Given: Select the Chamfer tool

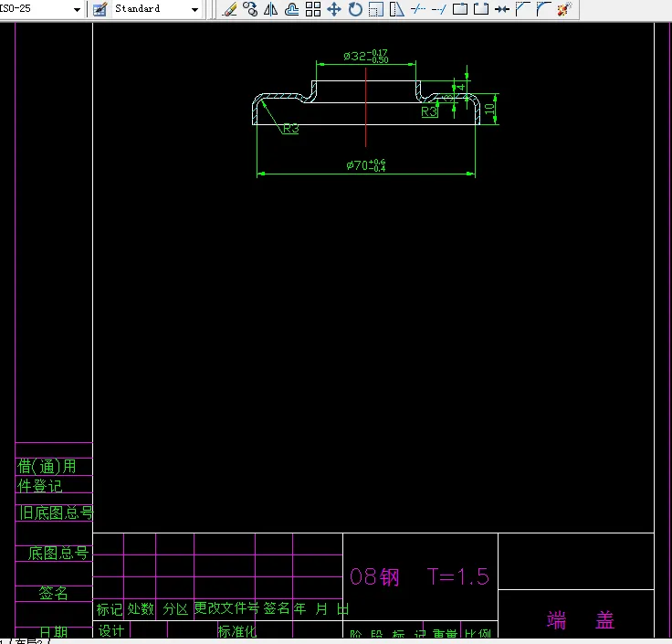Looking at the screenshot, I should coord(523,9).
